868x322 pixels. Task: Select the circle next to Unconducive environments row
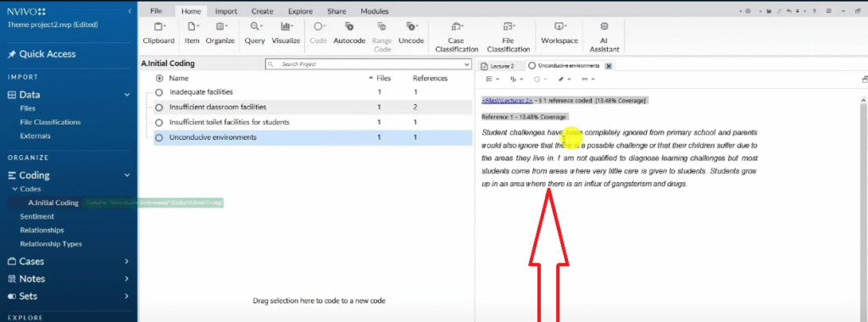pyautogui.click(x=159, y=138)
